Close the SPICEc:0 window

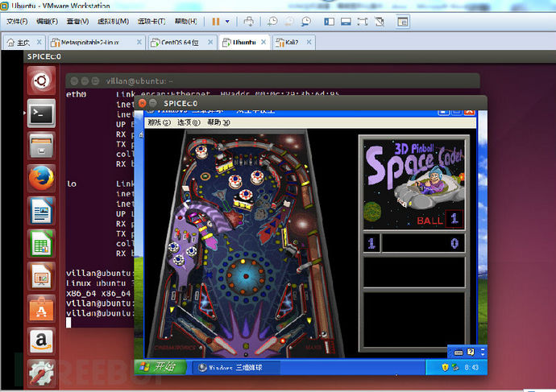pos(142,103)
